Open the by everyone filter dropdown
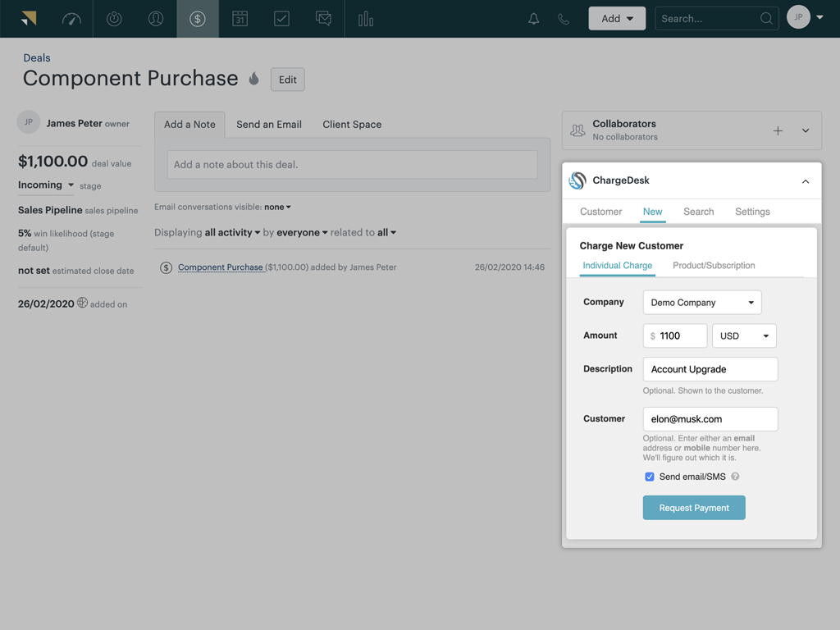 coord(302,232)
